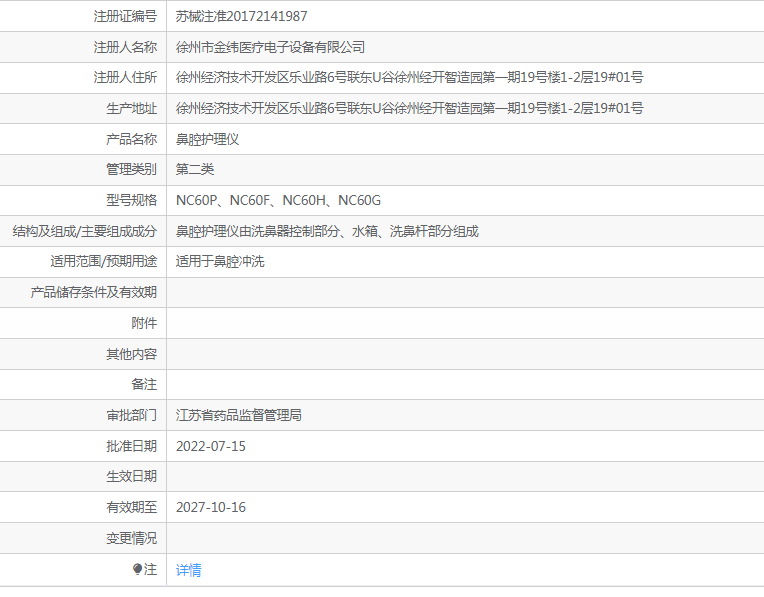This screenshot has height=597, width=764.
Task: Open the 详情 link
Action: click(189, 570)
